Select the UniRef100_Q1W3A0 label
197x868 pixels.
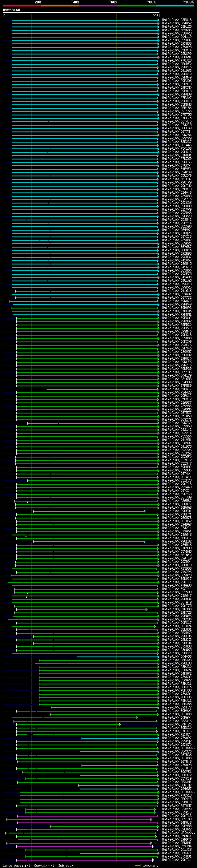pos(176,609)
